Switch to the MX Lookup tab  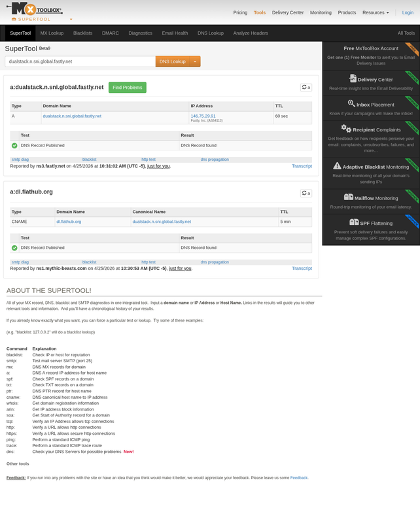coord(52,33)
